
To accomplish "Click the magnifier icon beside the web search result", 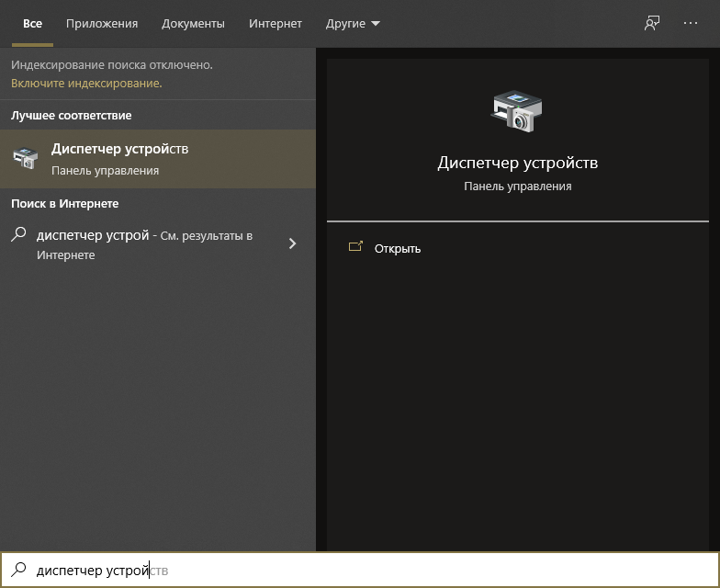I will click(18, 234).
